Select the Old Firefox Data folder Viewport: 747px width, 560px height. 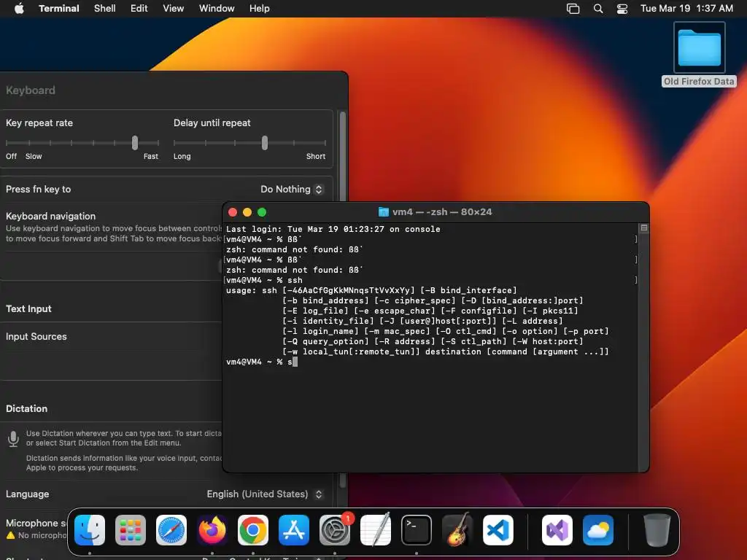pos(699,55)
